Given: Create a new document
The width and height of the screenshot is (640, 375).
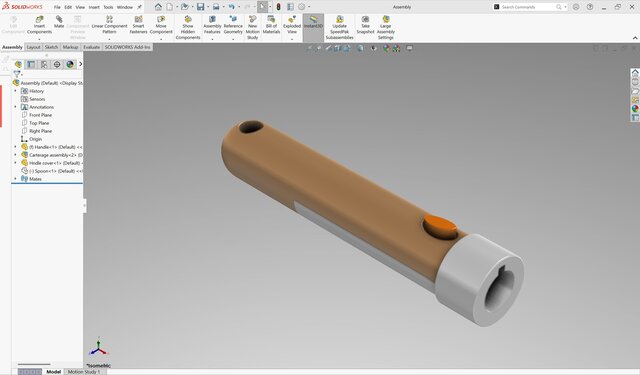Looking at the screenshot, I should pos(169,7).
